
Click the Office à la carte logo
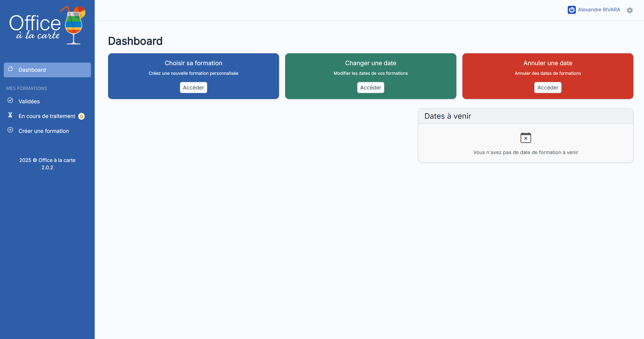pyautogui.click(x=47, y=25)
